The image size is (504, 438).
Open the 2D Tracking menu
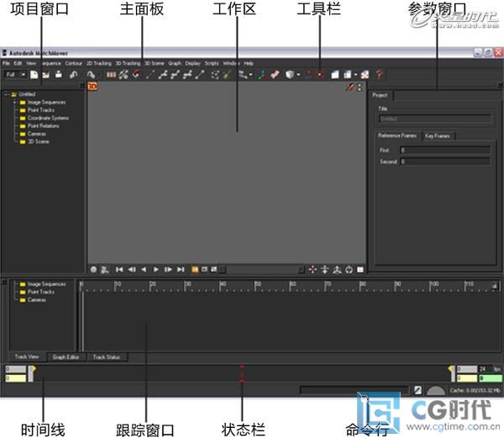98,63
